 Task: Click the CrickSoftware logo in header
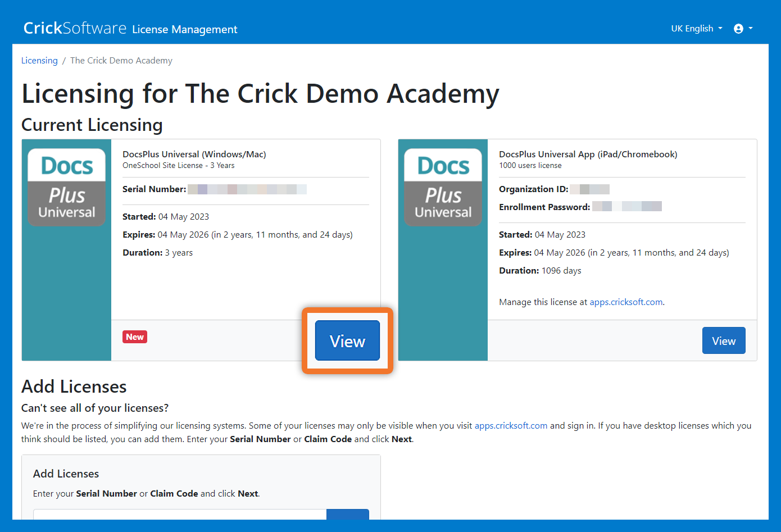pyautogui.click(x=75, y=28)
